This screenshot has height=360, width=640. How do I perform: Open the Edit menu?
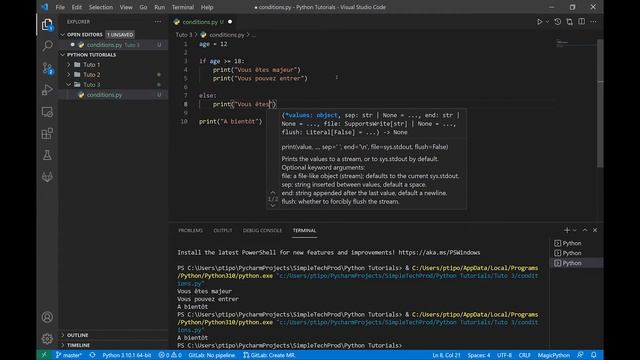coord(77,7)
